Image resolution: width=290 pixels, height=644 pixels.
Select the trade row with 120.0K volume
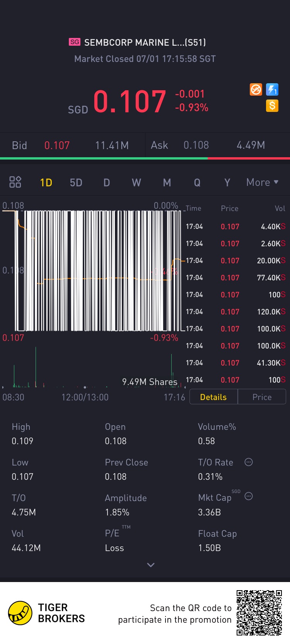click(235, 312)
